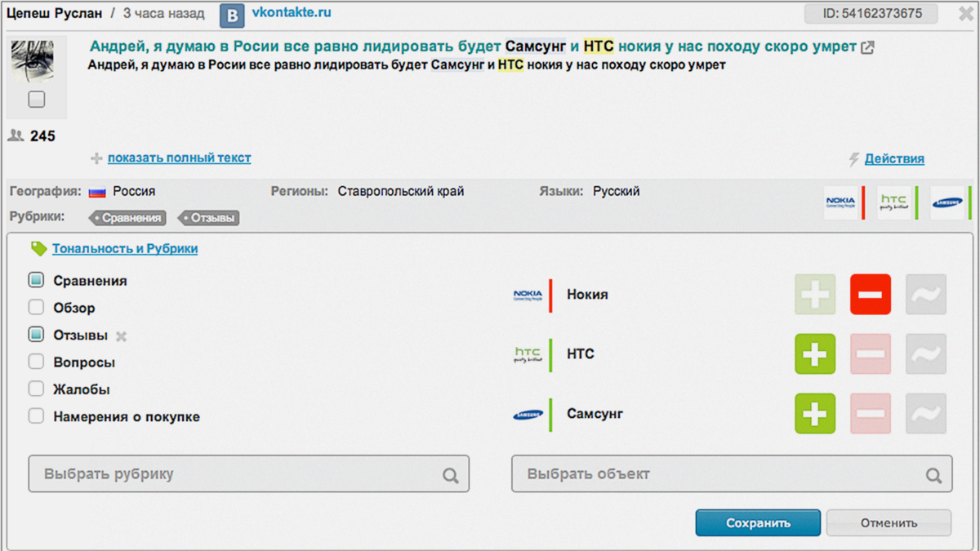Set negative sentiment for Самсунг
The width and height of the screenshot is (980, 551).
871,414
